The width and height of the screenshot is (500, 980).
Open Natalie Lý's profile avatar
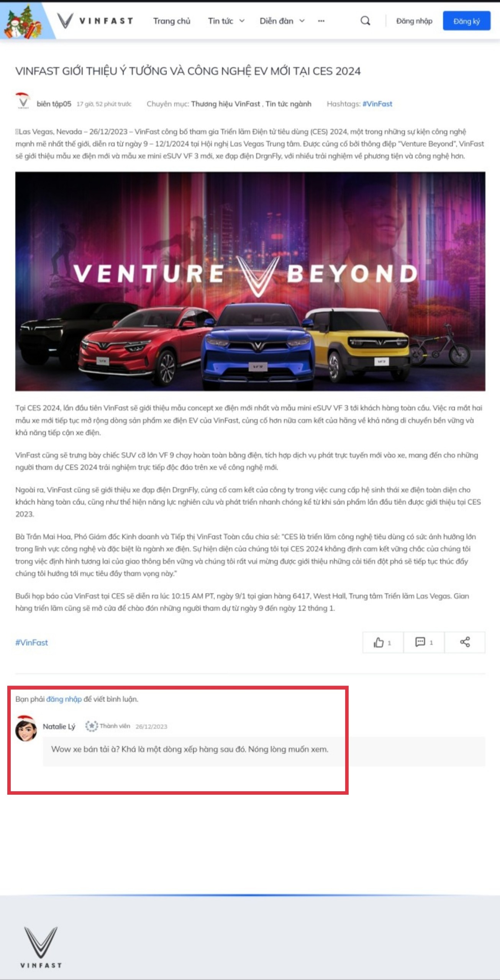[x=26, y=728]
